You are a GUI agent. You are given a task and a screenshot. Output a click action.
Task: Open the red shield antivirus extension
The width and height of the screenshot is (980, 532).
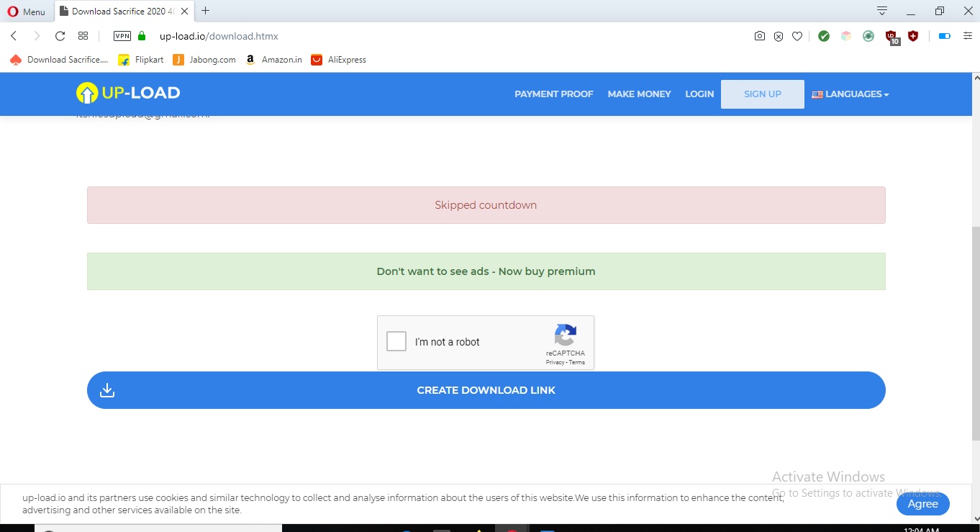point(912,35)
